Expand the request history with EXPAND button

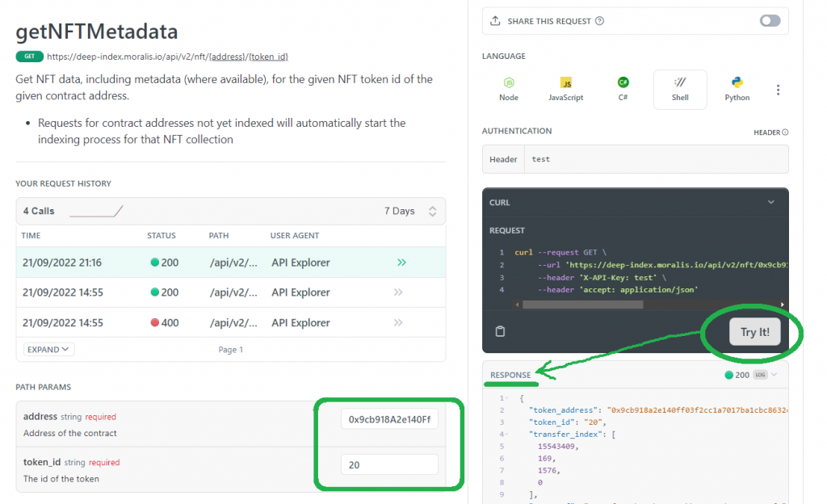(48, 350)
